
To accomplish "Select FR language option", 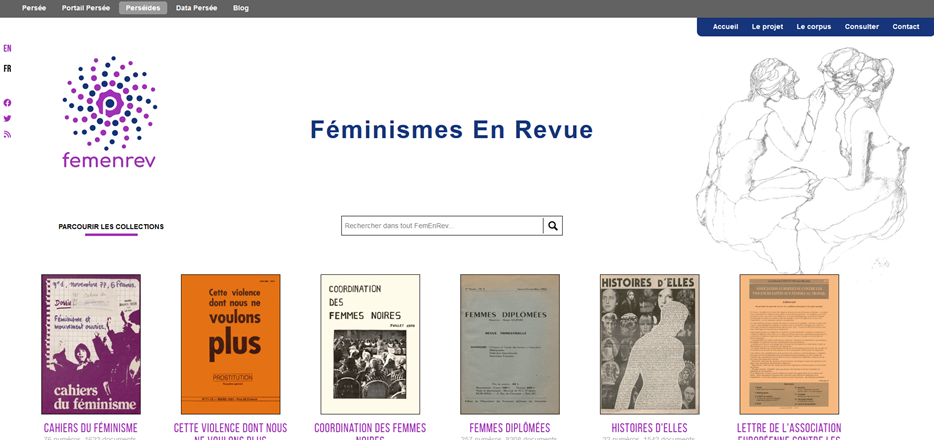I will pos(7,69).
